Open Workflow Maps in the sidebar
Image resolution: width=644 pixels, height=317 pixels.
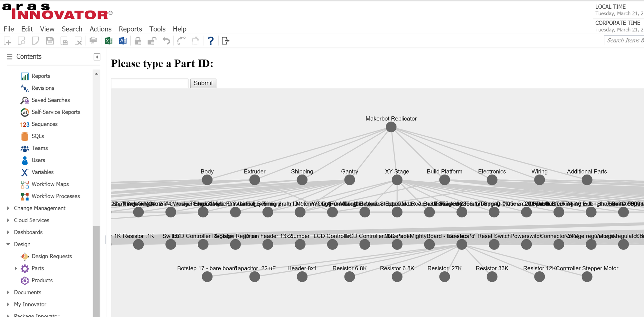[50, 184]
